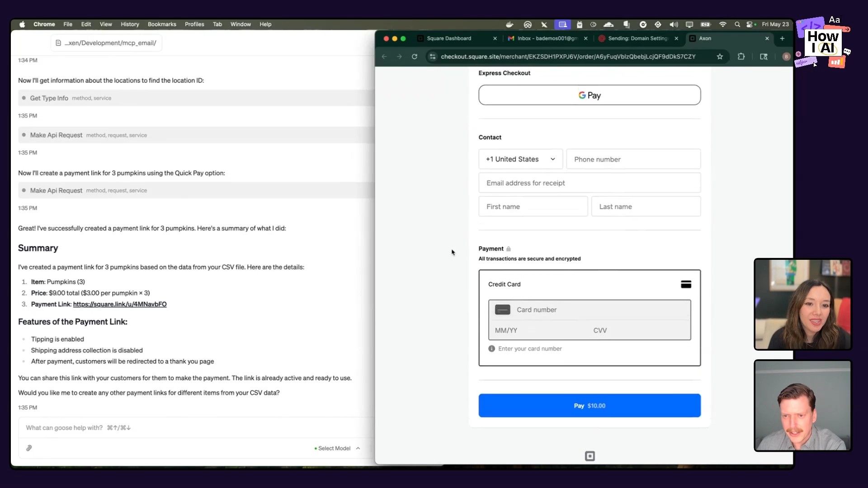The width and height of the screenshot is (868, 488).
Task: Switch to the Sending: Domain Settings tab
Action: (x=638, y=38)
